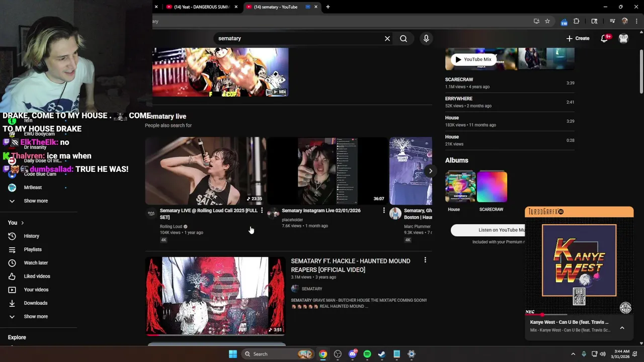Switch to the sematary - YouTube tab
Screen dimensions: 644x362
pyautogui.click(x=276, y=7)
